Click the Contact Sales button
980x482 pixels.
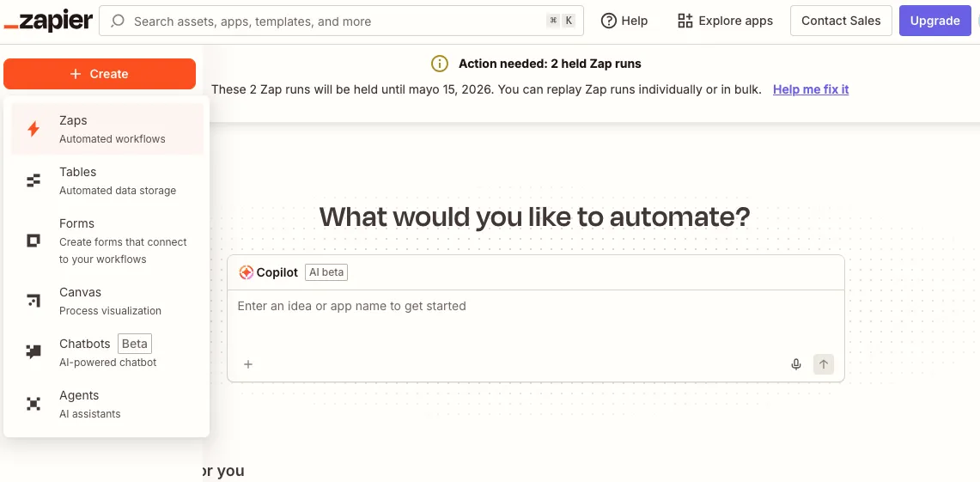tap(841, 21)
